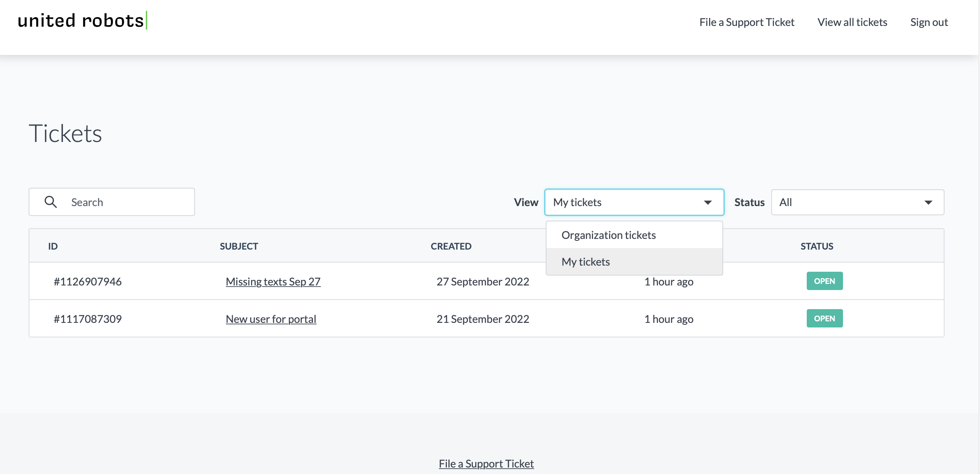Open the New user for portal ticket
980x474 pixels.
271,319
